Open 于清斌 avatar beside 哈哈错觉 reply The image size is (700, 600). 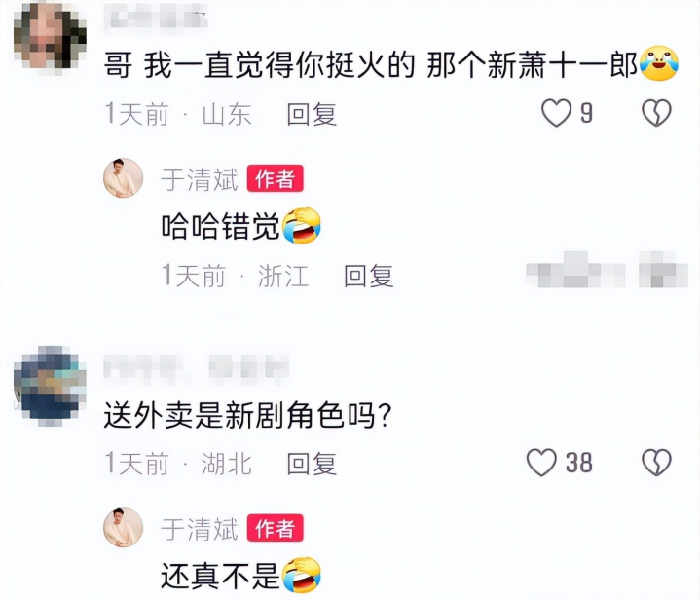tap(124, 178)
